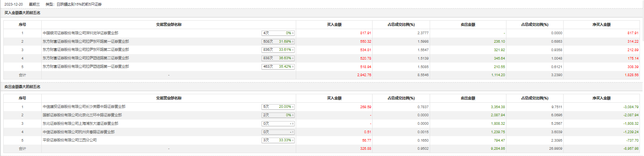The image size is (644, 156).
Task: Expand the 463次 35.42% stats box
Action: coord(278,67)
